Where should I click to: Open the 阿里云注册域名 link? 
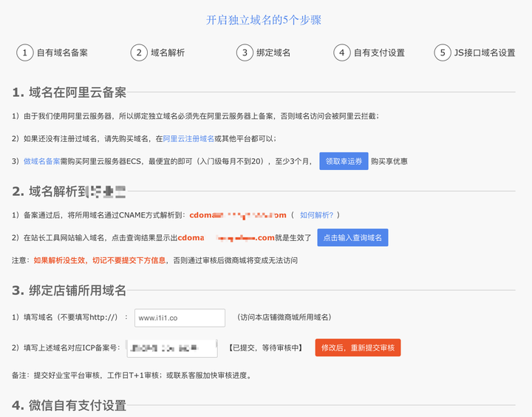coord(188,138)
